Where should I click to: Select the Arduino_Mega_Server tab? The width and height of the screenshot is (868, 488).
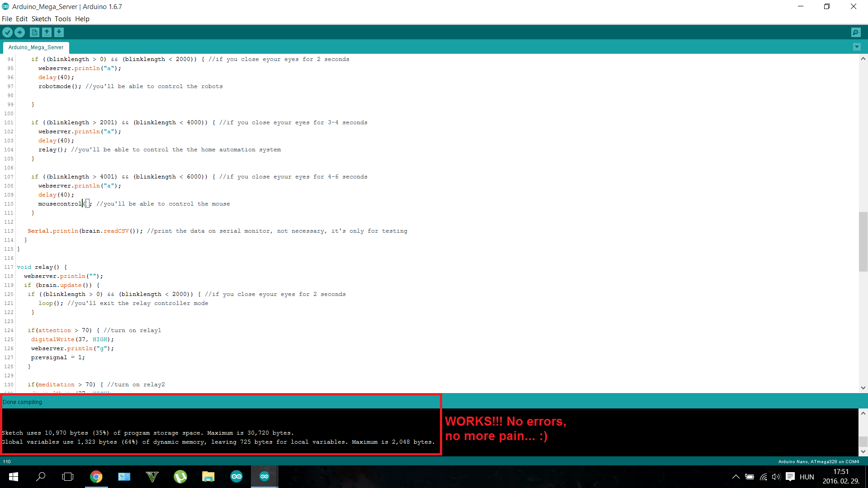click(36, 47)
